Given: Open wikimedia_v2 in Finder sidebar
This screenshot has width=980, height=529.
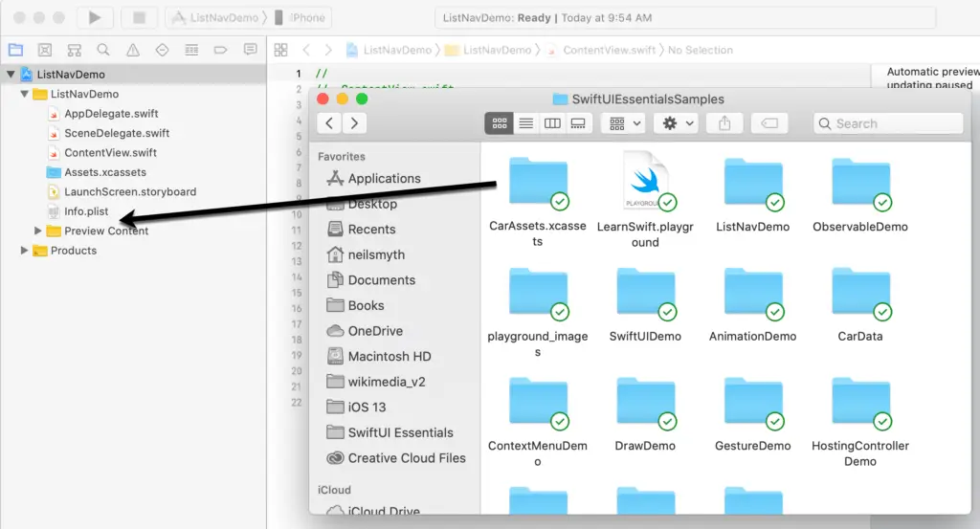Looking at the screenshot, I should coord(375,382).
